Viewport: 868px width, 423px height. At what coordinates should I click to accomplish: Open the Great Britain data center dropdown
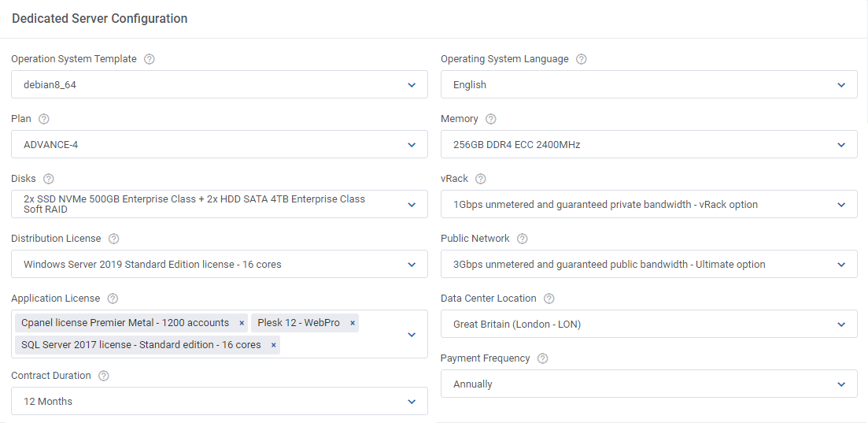pos(648,325)
